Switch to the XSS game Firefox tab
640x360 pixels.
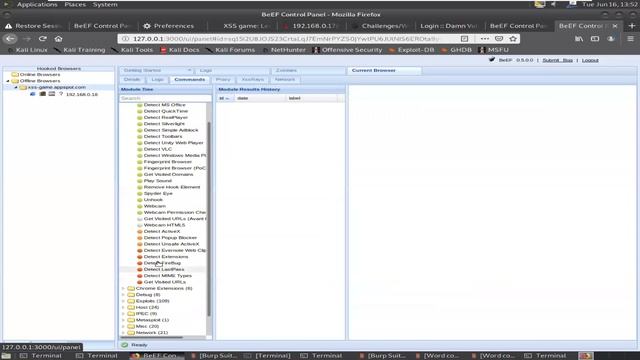pos(243,26)
